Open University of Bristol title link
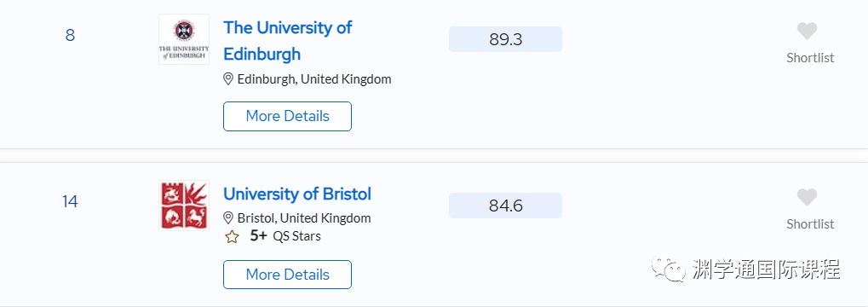Image resolution: width=868 pixels, height=307 pixels. point(297,194)
